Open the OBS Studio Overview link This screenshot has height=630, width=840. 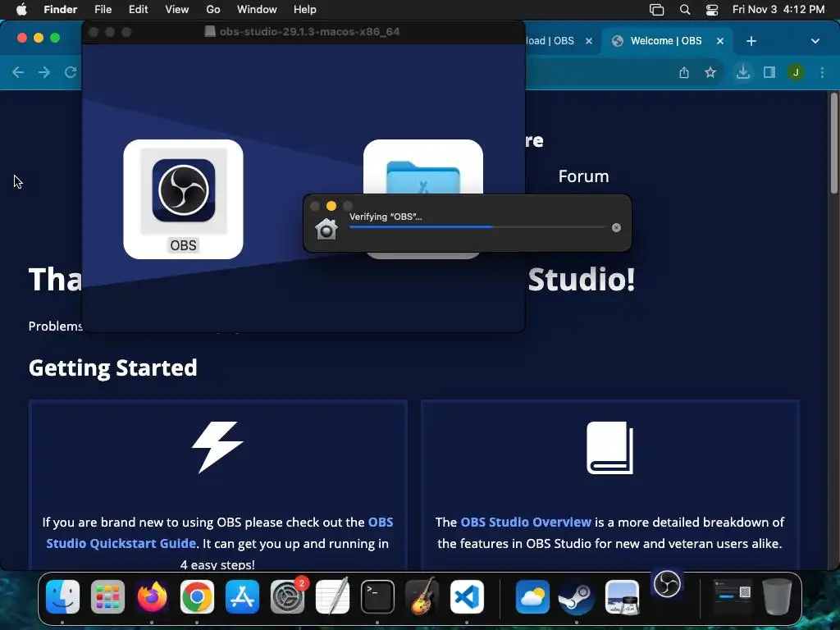526,523
